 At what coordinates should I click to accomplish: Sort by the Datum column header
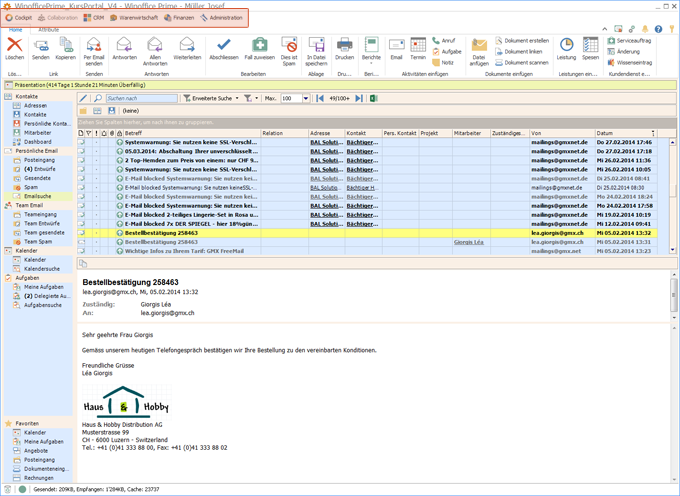pos(626,133)
